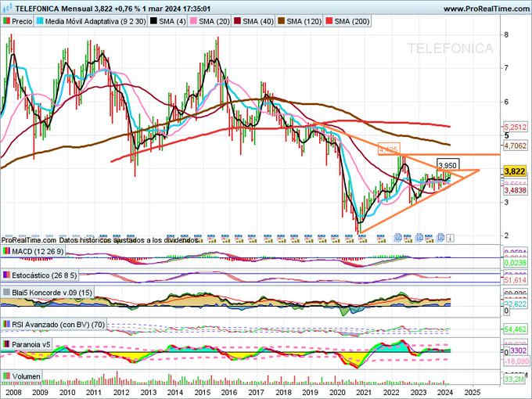The image size is (532, 399).
Task: Open the SMA (40) legend label
Action: click(258, 21)
